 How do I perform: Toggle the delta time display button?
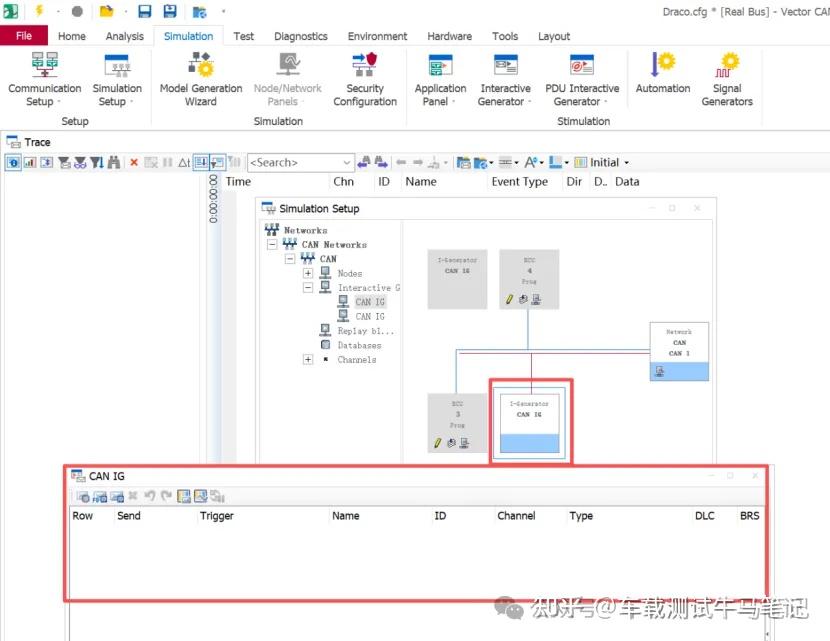pos(184,162)
